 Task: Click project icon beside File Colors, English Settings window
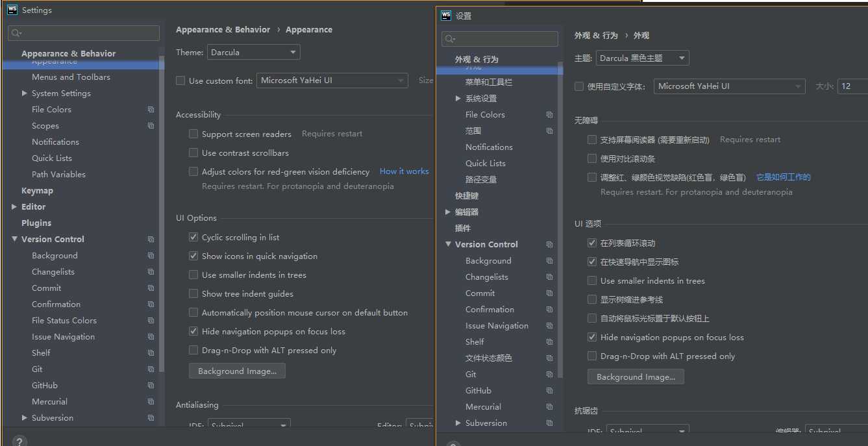pyautogui.click(x=151, y=110)
